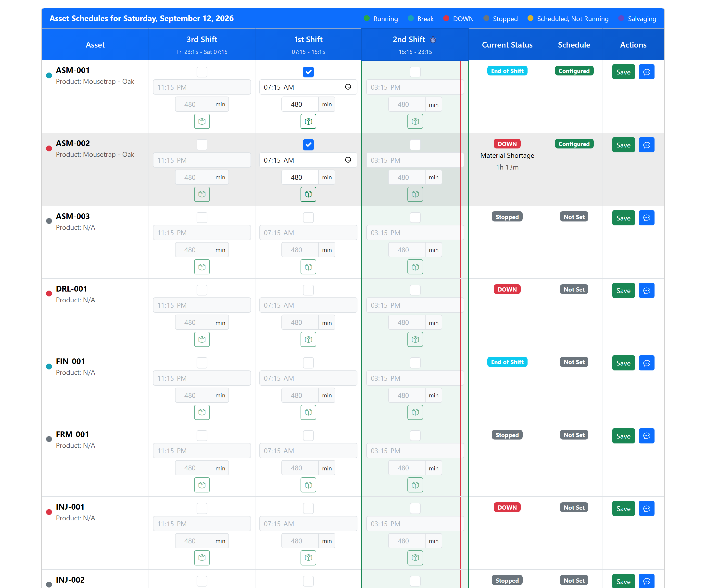
Task: Check FRM-001 1st Shift checkbox
Action: click(308, 435)
